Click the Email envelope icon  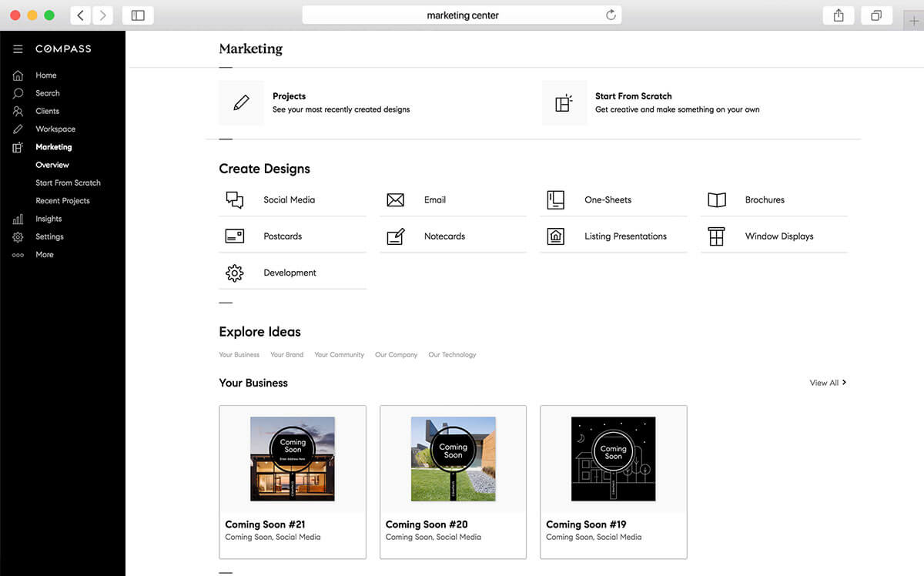click(x=395, y=200)
